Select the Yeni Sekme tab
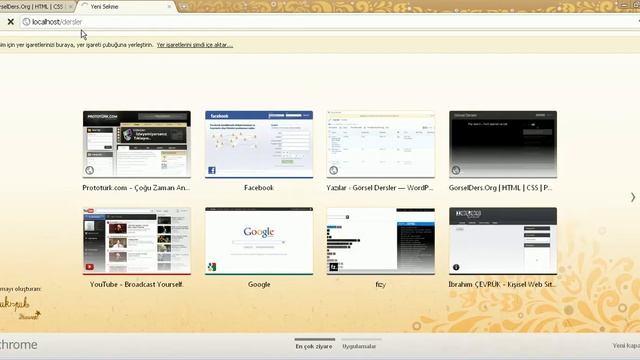Screen dimensions: 640x360 coord(127,7)
